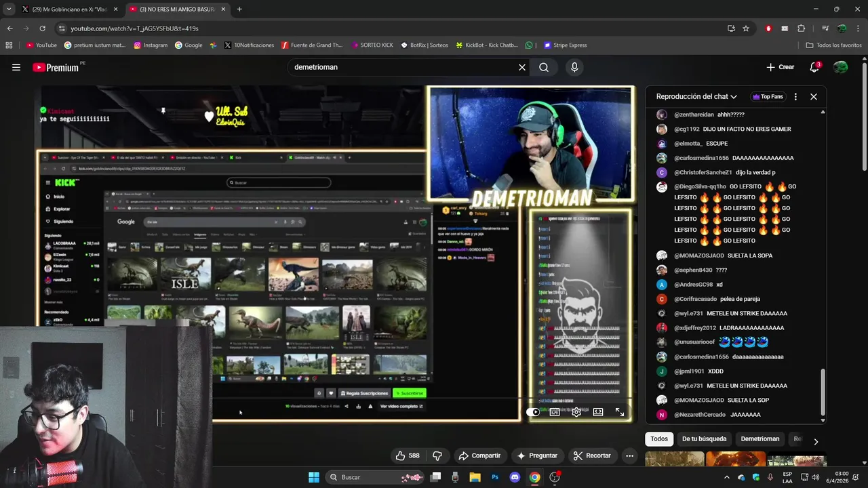Image resolution: width=868 pixels, height=488 pixels.
Task: Open Top Fans chat badge
Action: [x=768, y=97]
